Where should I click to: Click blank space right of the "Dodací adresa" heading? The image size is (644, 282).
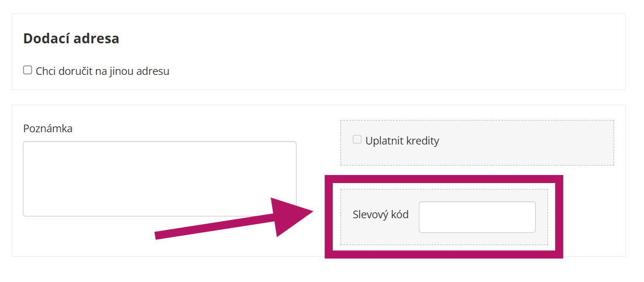[351, 39]
